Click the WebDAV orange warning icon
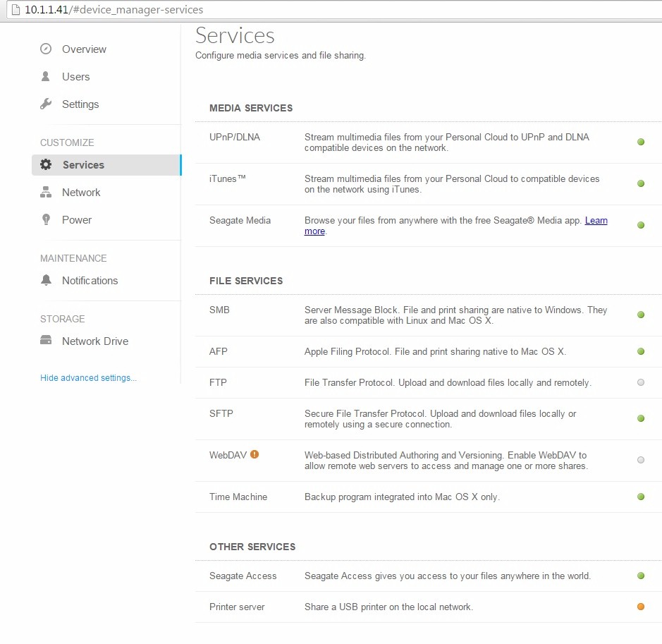This screenshot has height=644, width=662. point(255,454)
